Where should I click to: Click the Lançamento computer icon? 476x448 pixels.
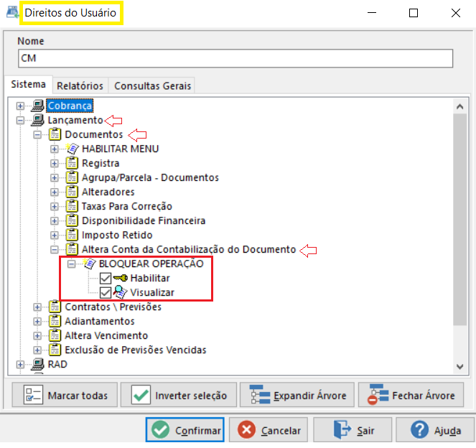coord(37,120)
